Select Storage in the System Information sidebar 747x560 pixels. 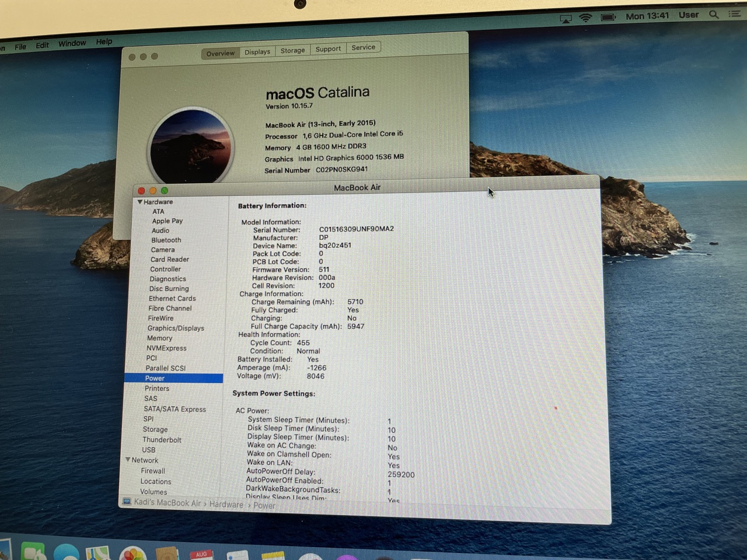[x=155, y=429]
